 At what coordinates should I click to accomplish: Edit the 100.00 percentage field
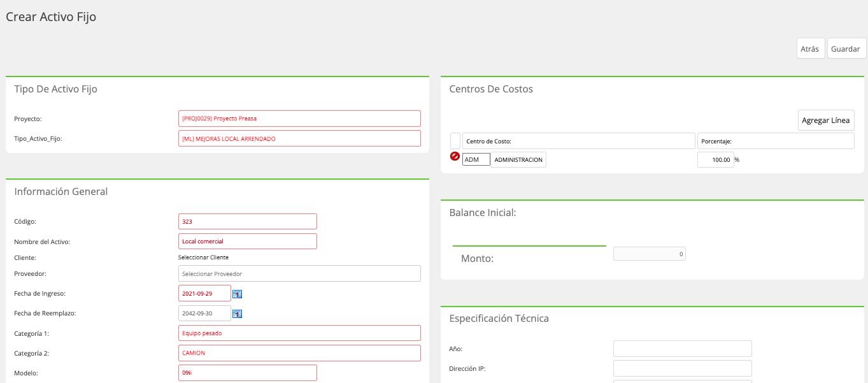tap(716, 160)
